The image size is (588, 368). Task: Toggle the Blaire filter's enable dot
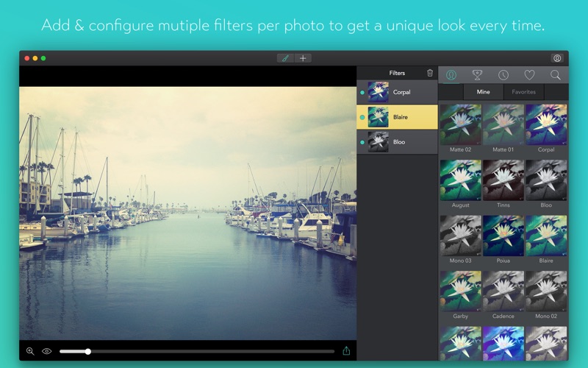(362, 117)
